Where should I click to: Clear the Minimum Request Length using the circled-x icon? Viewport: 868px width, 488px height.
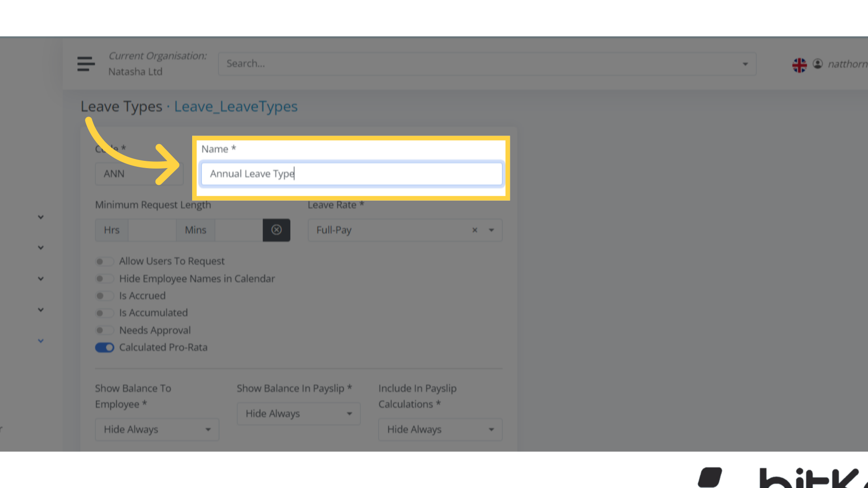(x=276, y=230)
